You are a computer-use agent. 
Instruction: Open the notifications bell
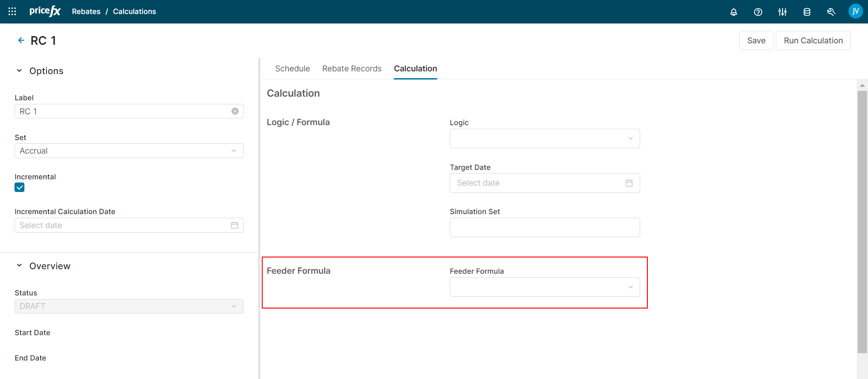coord(733,12)
